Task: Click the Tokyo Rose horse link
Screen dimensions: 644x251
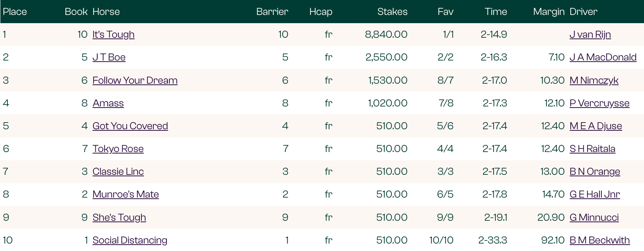Action: (118, 149)
